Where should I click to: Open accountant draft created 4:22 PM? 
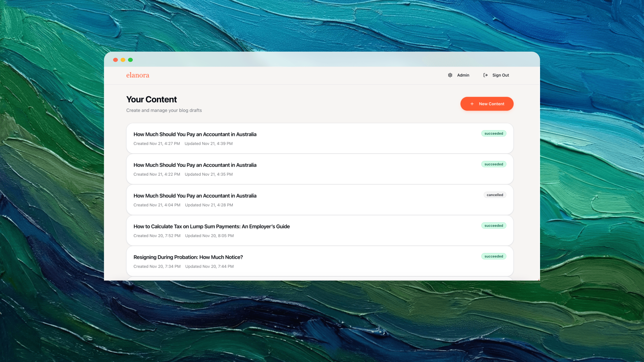pyautogui.click(x=195, y=165)
